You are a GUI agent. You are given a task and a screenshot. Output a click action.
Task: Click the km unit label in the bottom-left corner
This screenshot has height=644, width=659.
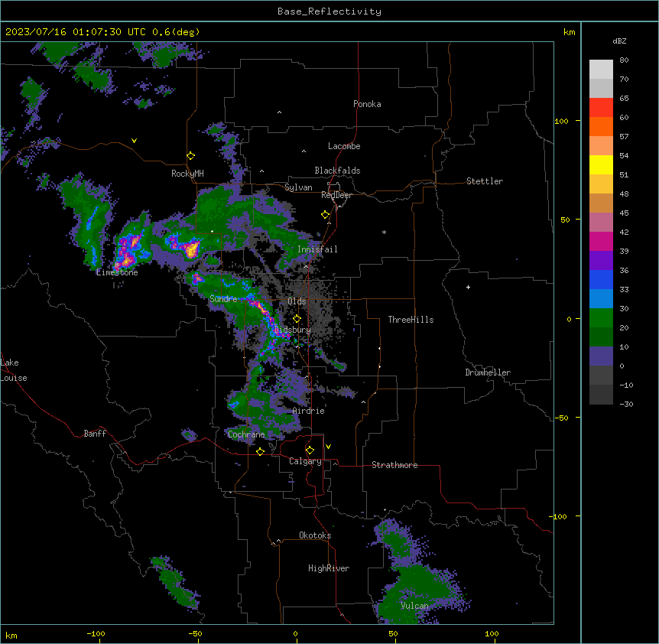[11, 635]
